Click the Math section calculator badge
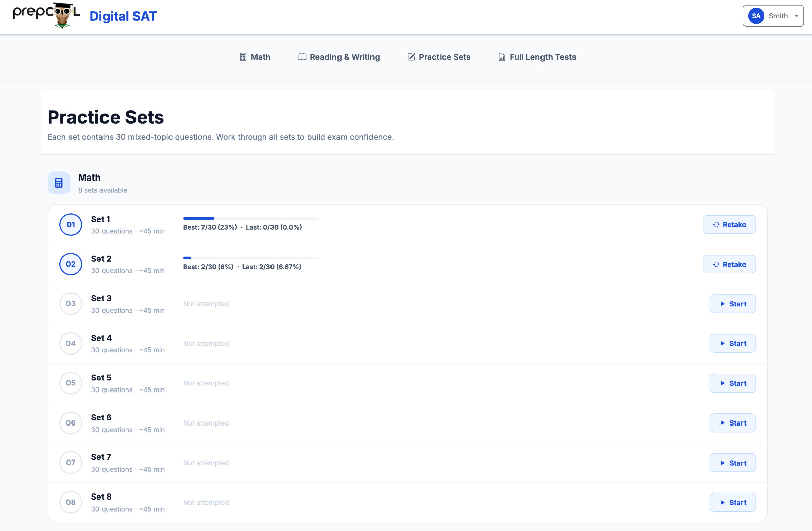The width and height of the screenshot is (812, 531). click(x=59, y=183)
